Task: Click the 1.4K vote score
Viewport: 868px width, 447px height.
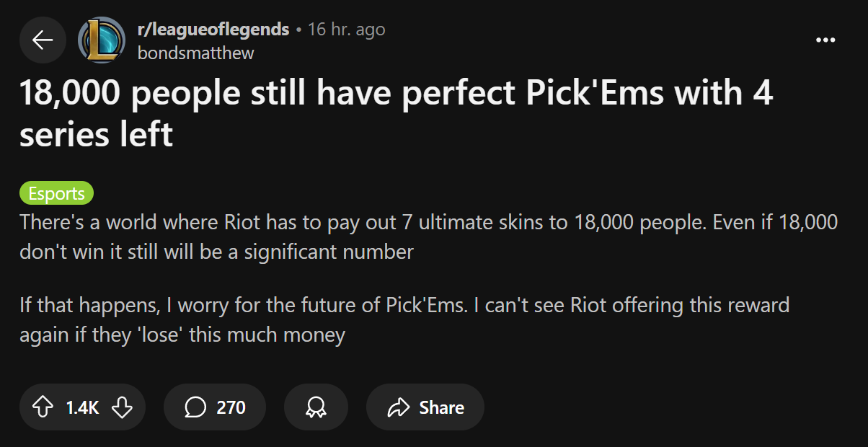Action: point(82,407)
